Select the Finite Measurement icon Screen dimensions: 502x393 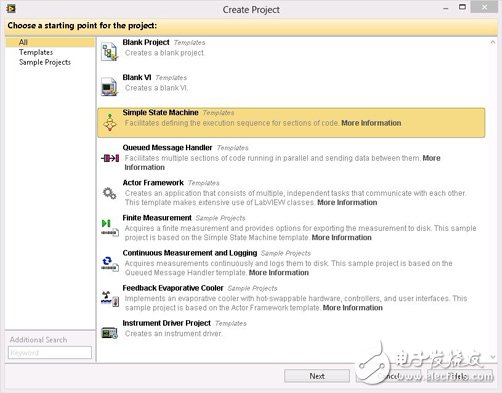pyautogui.click(x=110, y=228)
